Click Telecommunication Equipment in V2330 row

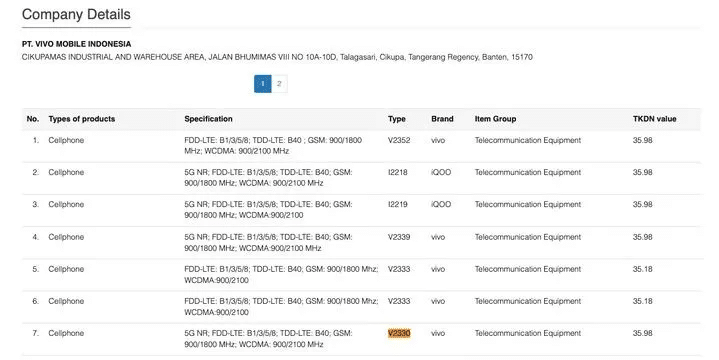point(528,333)
